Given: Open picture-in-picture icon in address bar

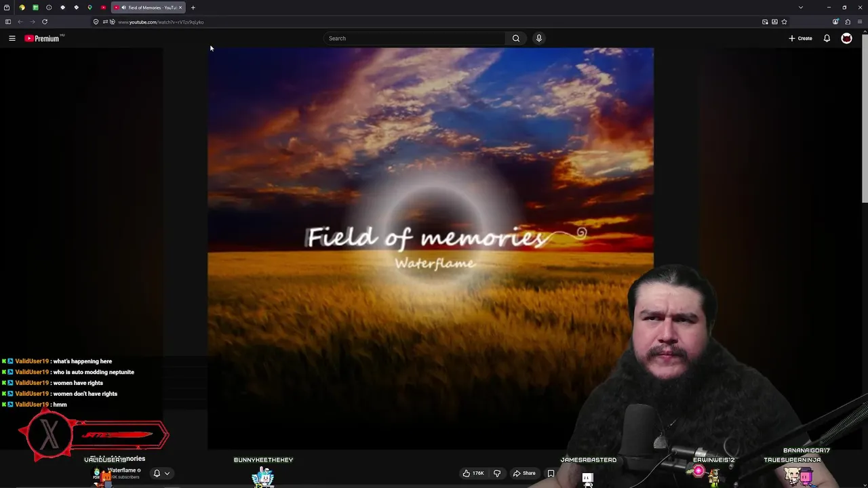Looking at the screenshot, I should [765, 22].
